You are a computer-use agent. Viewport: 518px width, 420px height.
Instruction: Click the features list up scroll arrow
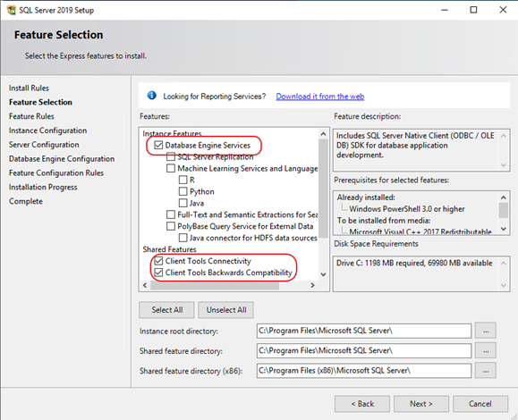324,134
